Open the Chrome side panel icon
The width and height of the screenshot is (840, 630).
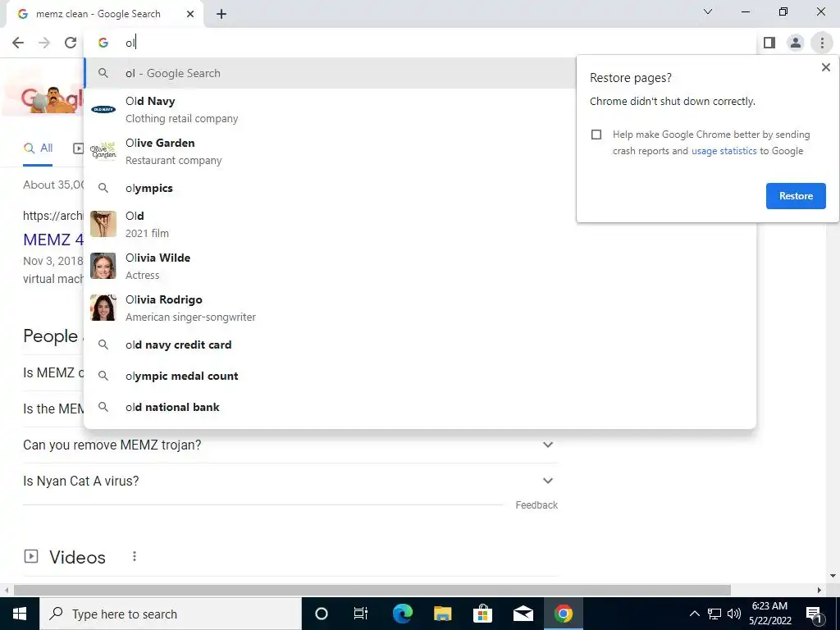click(x=769, y=43)
